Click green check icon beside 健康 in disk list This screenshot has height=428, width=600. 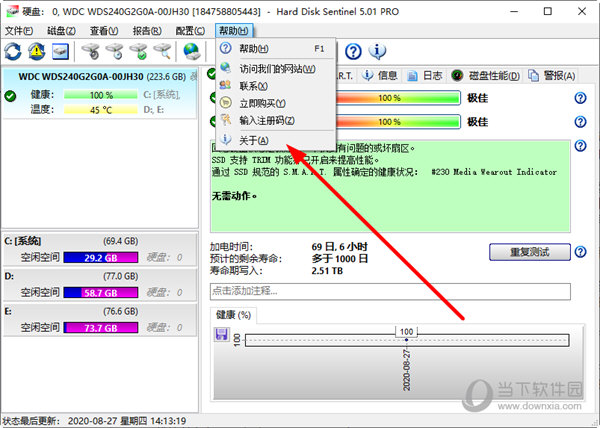pos(11,96)
